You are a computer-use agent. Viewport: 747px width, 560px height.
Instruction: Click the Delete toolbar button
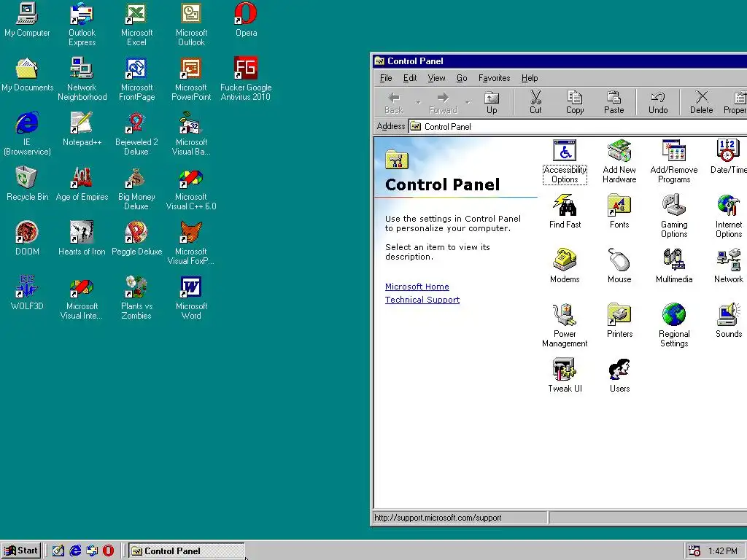[701, 102]
